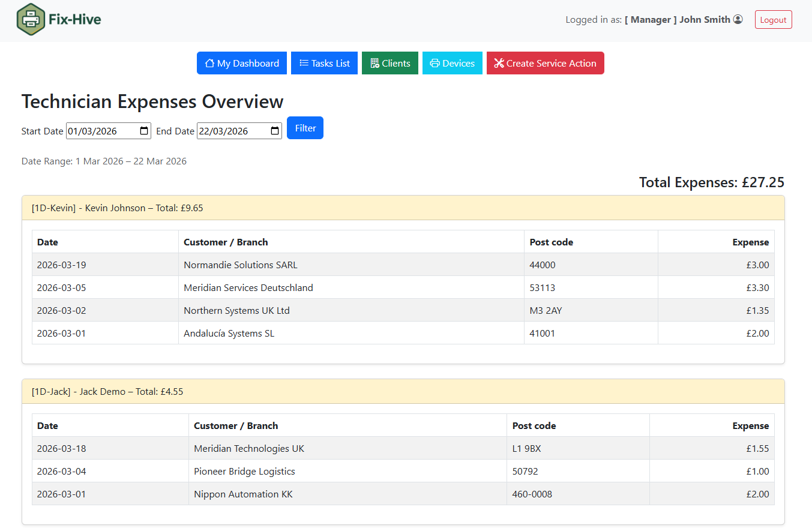Image resolution: width=812 pixels, height=528 pixels.
Task: Click the house icon on My Dashboard
Action: 209,63
